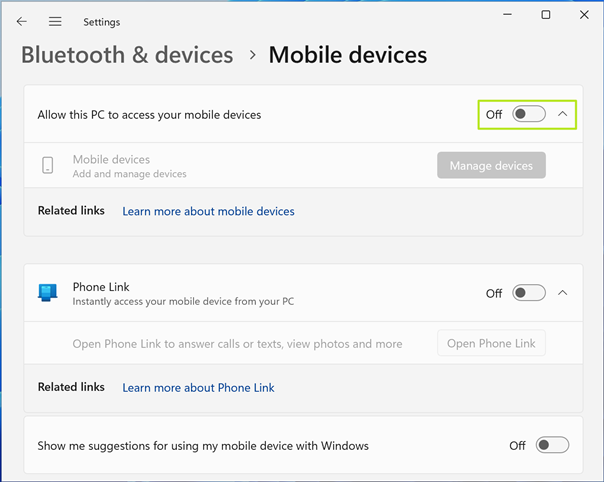Collapse the Phone Link section chevron
This screenshot has width=604, height=482.
pos(562,293)
